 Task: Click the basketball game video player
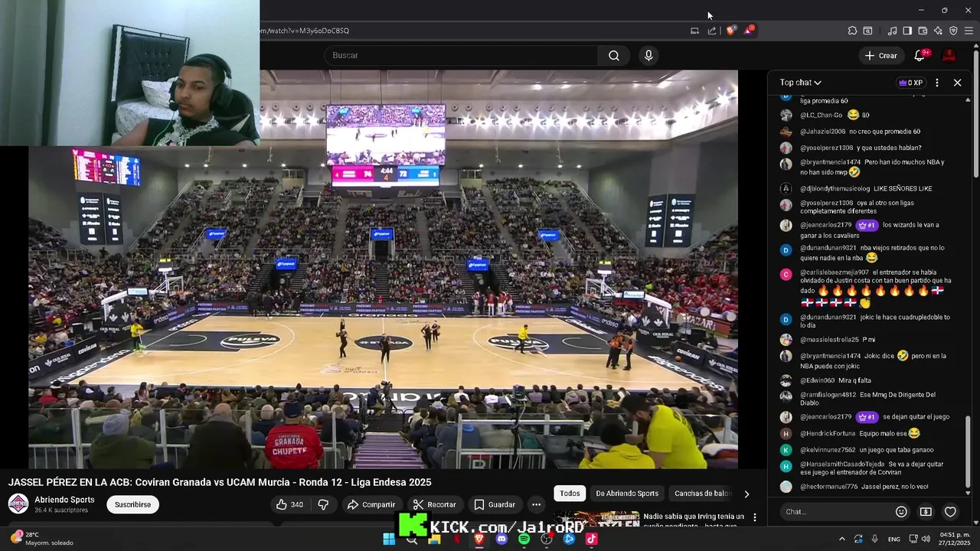pyautogui.click(x=383, y=269)
